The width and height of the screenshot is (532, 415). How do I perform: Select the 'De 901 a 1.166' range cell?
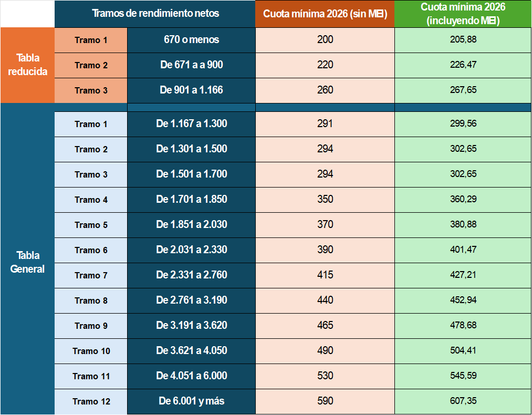click(191, 90)
